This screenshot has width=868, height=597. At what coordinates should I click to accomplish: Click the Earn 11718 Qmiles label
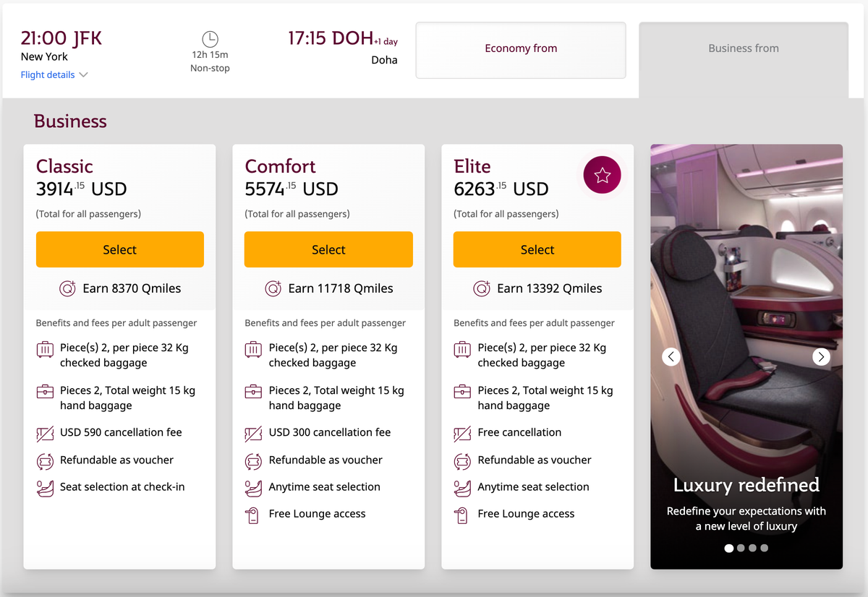click(x=328, y=288)
